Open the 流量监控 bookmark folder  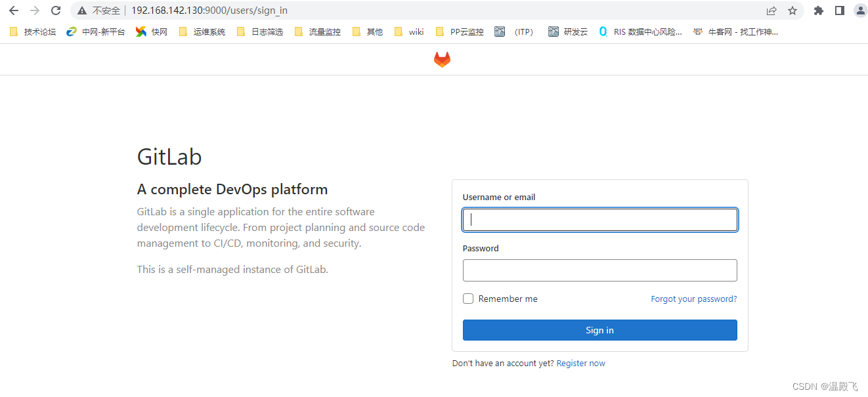pyautogui.click(x=318, y=31)
